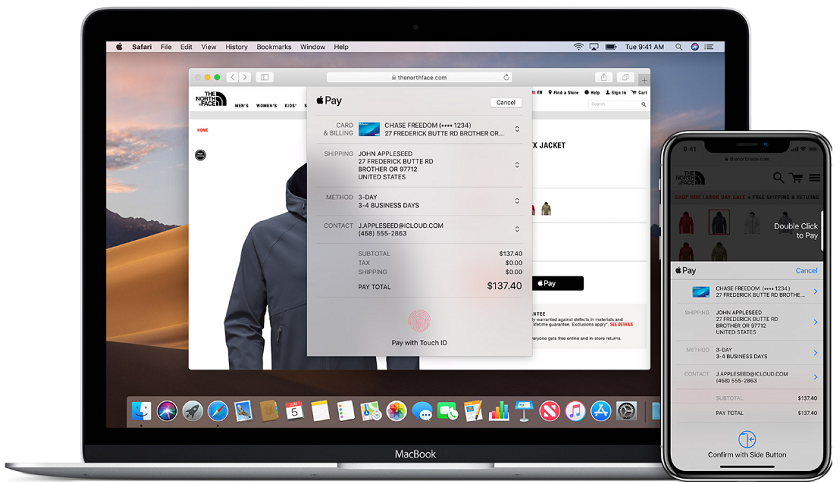Open Photos flower icon in Dock
Image resolution: width=840 pixels, height=482 pixels.
pyautogui.click(x=396, y=411)
